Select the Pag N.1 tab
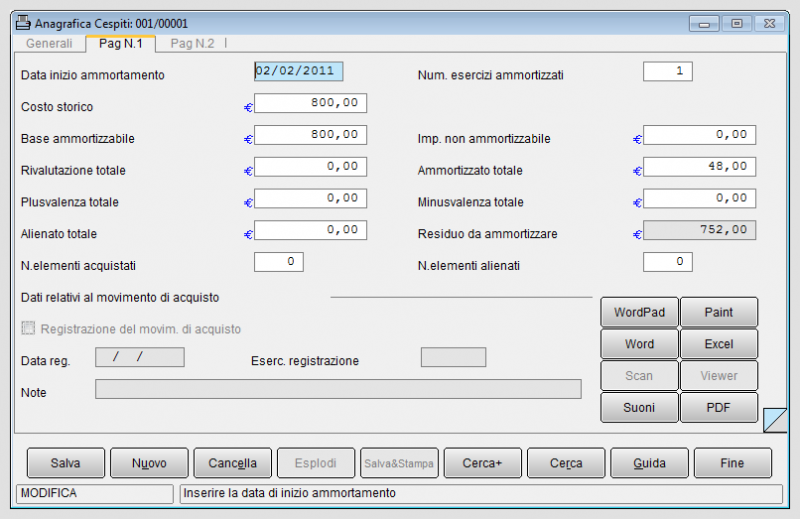The image size is (800, 519). pos(120,43)
